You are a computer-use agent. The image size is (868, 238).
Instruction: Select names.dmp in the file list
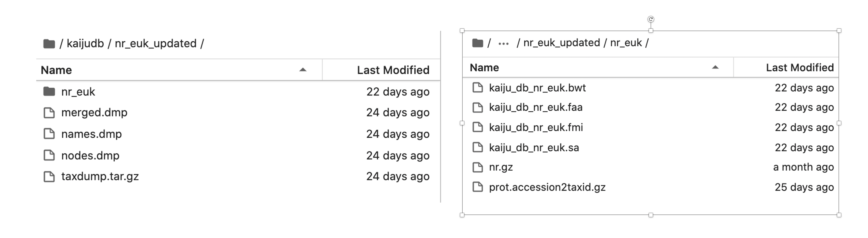point(92,134)
